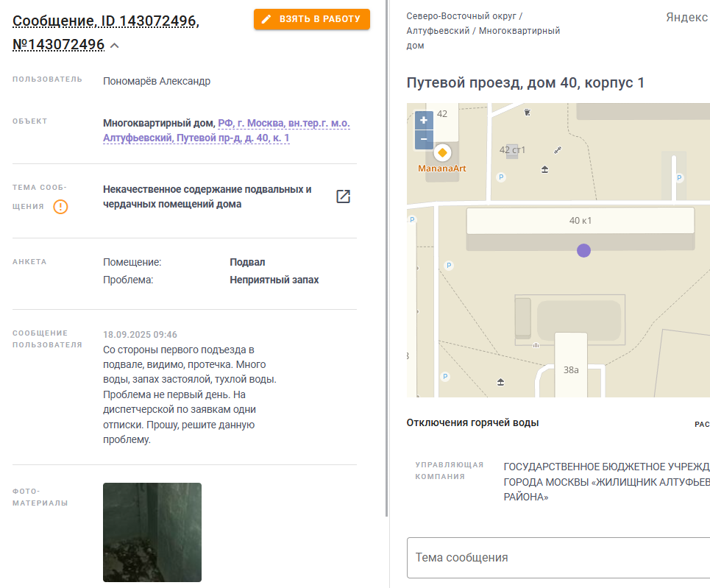The width and height of the screenshot is (710, 588).
Task: Collapse the message header chevron
Action: [115, 46]
